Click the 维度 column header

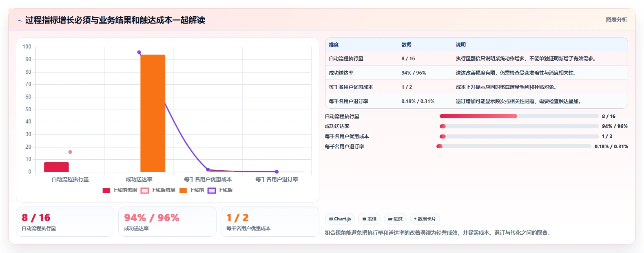[334, 45]
